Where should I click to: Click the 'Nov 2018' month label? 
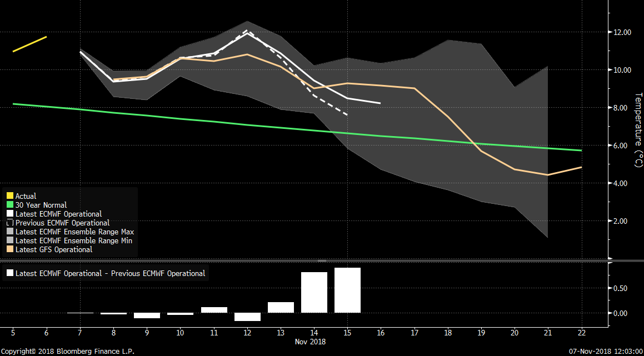tap(310, 342)
